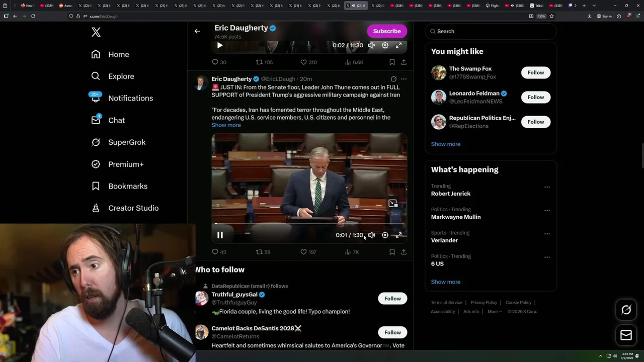This screenshot has height=362, width=644.
Task: Reply to post with 45 comments
Action: [x=219, y=252]
